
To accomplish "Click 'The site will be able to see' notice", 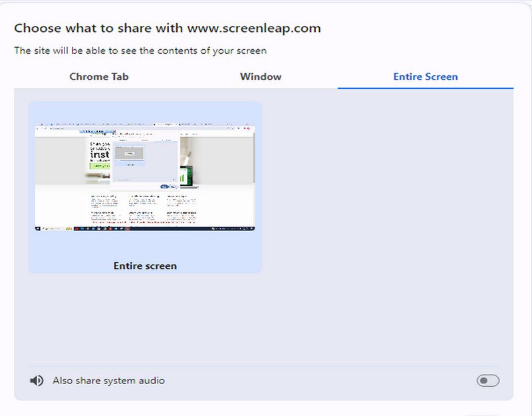I will pyautogui.click(x=140, y=51).
